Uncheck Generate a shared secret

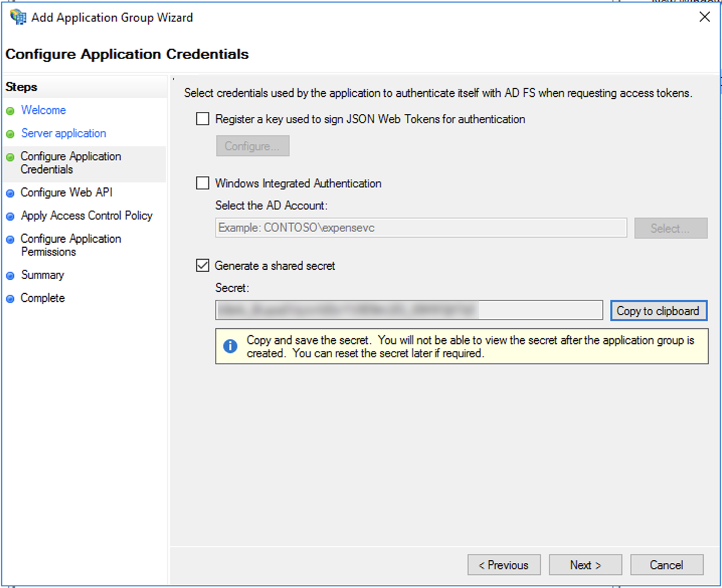coord(202,265)
